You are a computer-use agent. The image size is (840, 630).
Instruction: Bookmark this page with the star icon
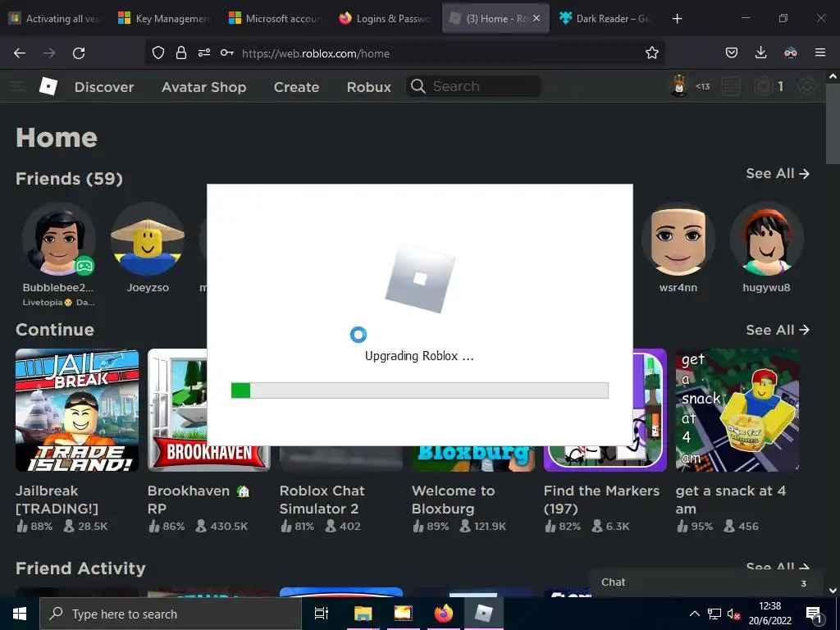pos(652,53)
